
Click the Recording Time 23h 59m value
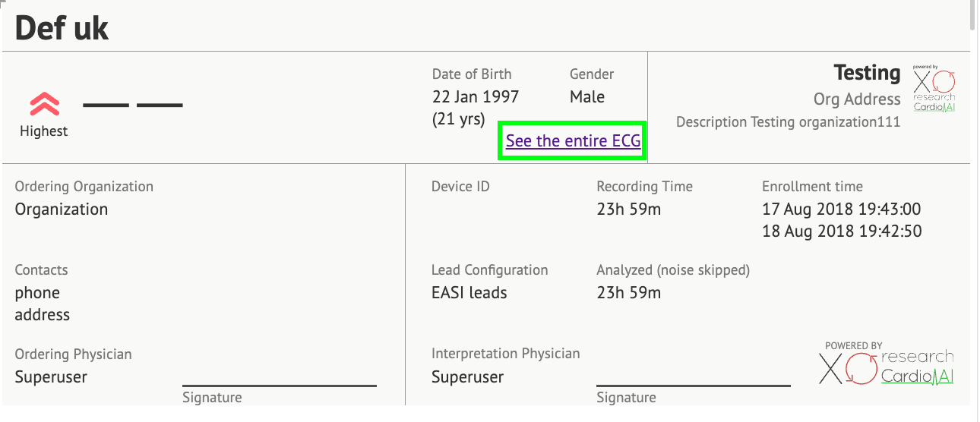[x=628, y=209]
